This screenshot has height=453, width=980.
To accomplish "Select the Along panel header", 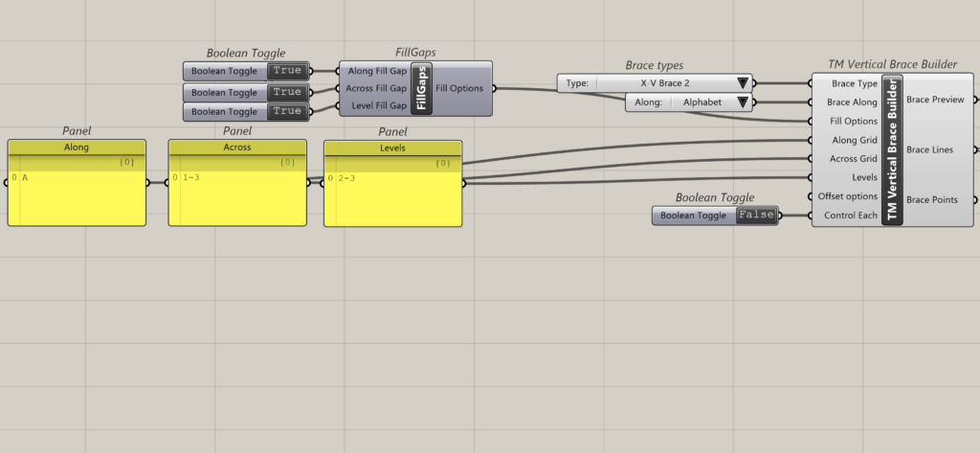I will click(x=77, y=147).
